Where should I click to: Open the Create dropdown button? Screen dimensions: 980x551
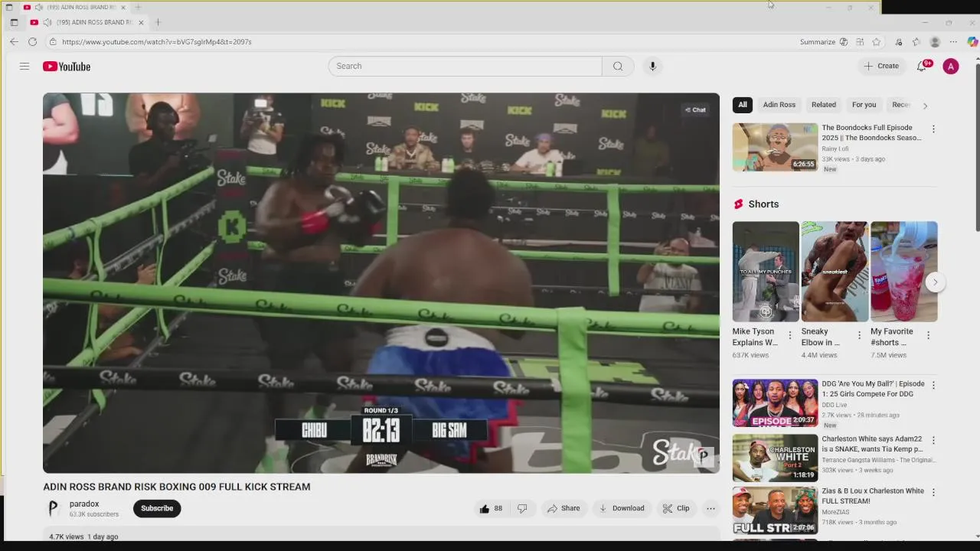point(881,66)
